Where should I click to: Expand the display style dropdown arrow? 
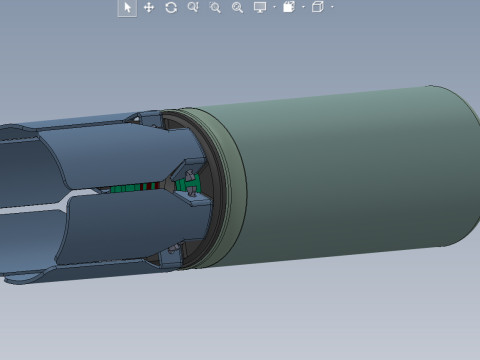coord(332,7)
